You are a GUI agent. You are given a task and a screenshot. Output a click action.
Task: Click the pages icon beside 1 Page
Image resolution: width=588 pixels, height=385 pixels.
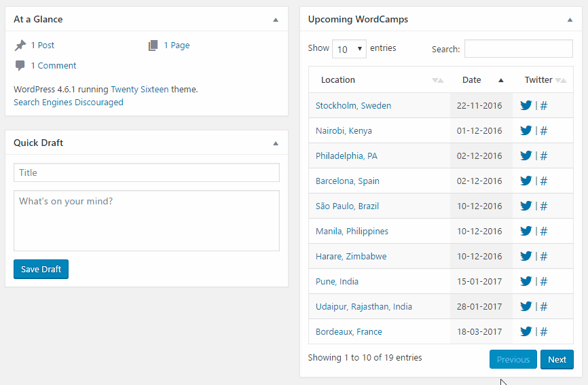[153, 45]
